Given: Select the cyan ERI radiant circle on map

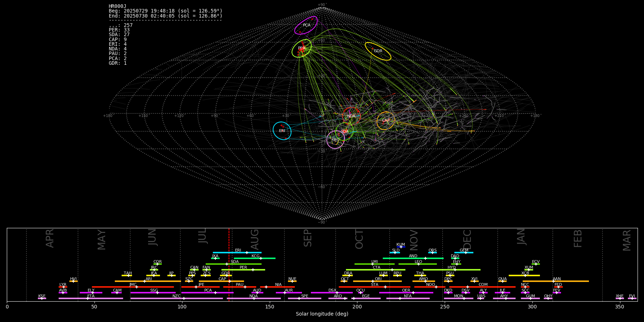Looking at the screenshot, I should point(282,131).
